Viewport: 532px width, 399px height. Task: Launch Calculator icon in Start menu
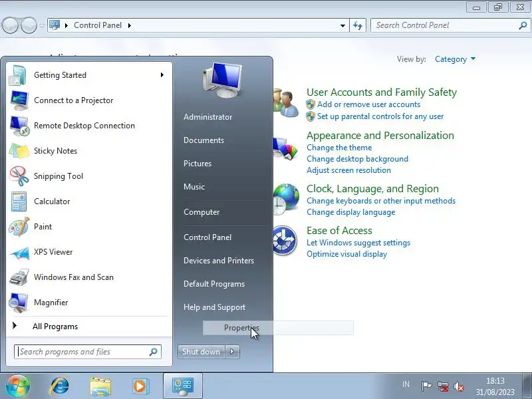click(19, 201)
